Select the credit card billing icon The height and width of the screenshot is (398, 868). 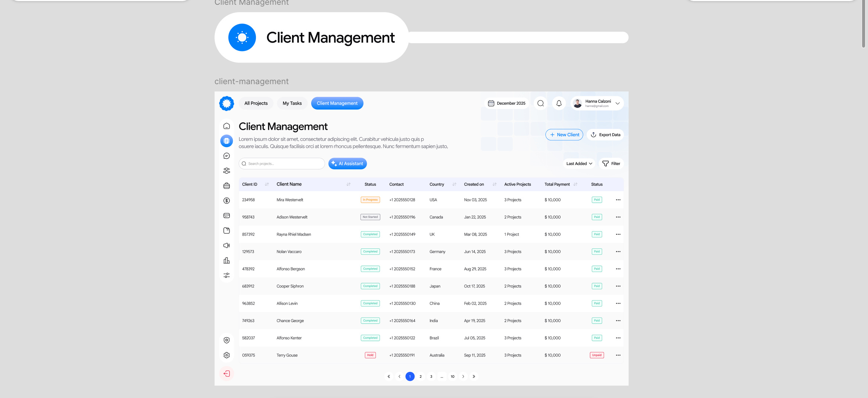pos(227,216)
